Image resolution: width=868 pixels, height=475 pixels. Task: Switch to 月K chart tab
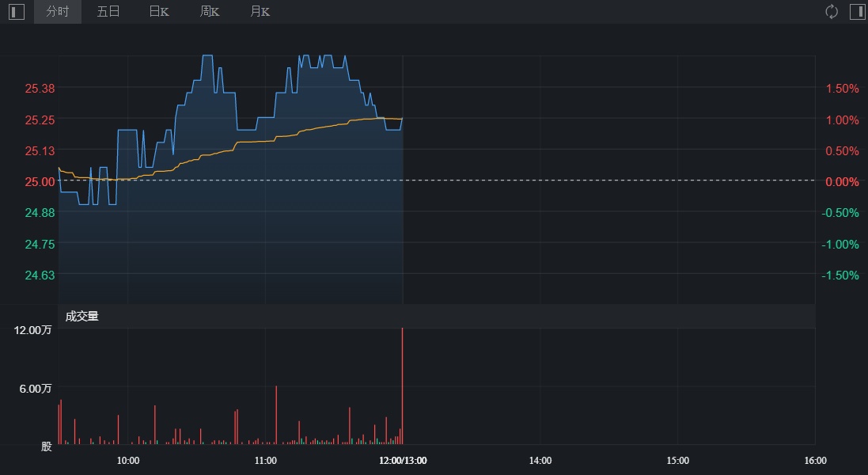pyautogui.click(x=260, y=12)
